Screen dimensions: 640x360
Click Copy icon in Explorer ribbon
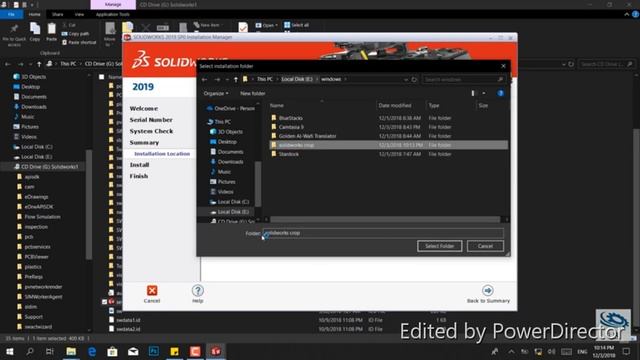tap(35, 32)
